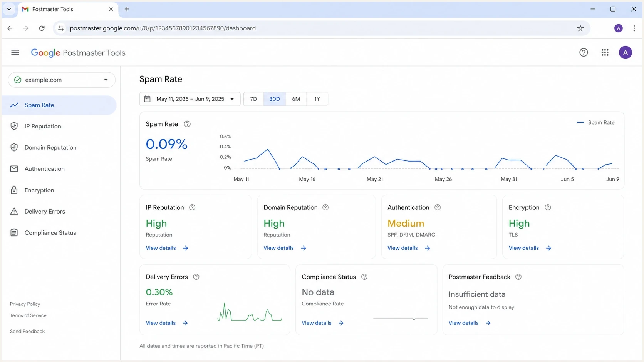
Task: Click the browser address bar URL
Action: point(163,28)
